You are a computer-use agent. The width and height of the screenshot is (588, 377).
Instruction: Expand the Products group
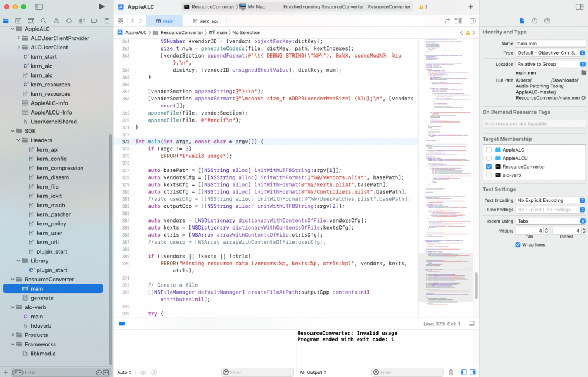coord(13,335)
